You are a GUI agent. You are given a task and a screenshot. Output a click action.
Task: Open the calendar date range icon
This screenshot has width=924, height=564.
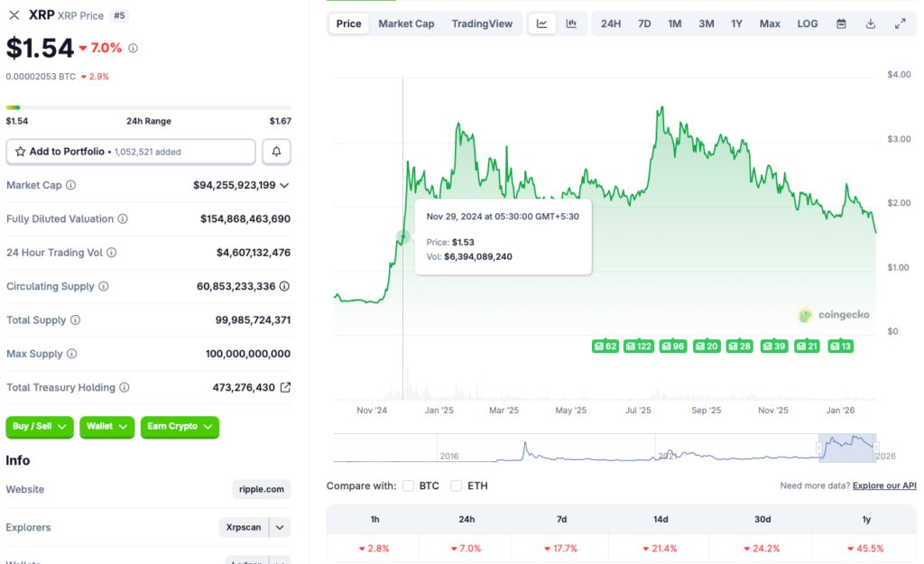[841, 23]
